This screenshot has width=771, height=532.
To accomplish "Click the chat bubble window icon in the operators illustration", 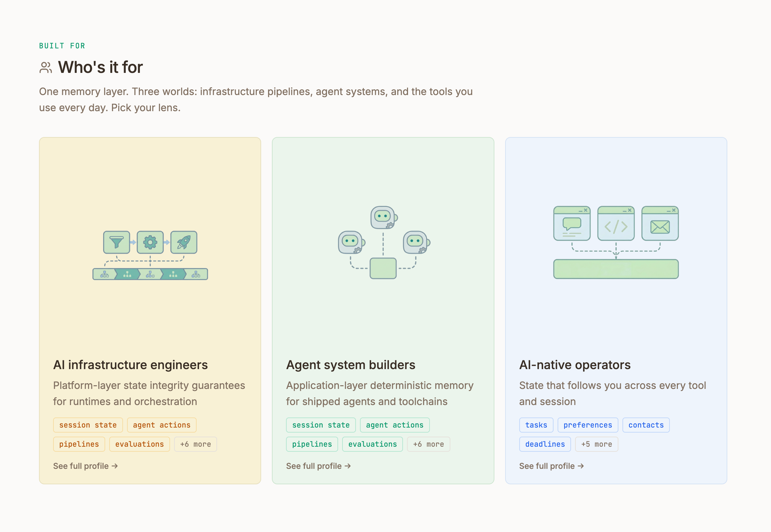I will pyautogui.click(x=572, y=224).
